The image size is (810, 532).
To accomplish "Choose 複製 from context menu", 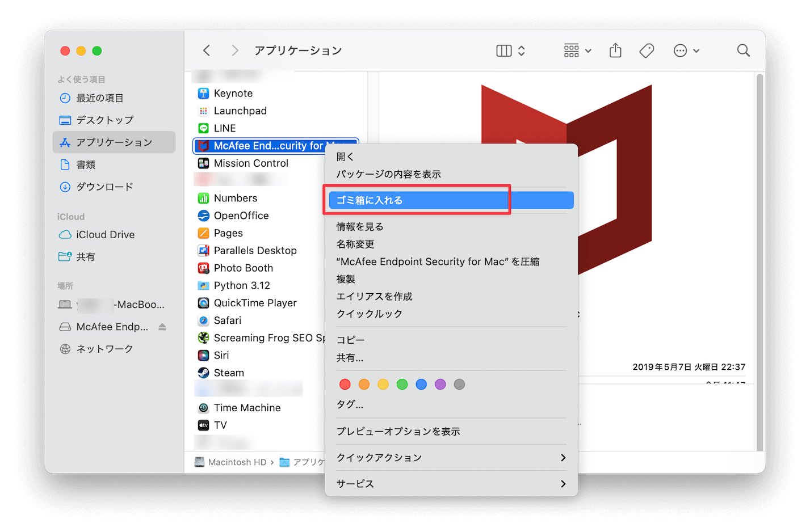I will (x=451, y=279).
